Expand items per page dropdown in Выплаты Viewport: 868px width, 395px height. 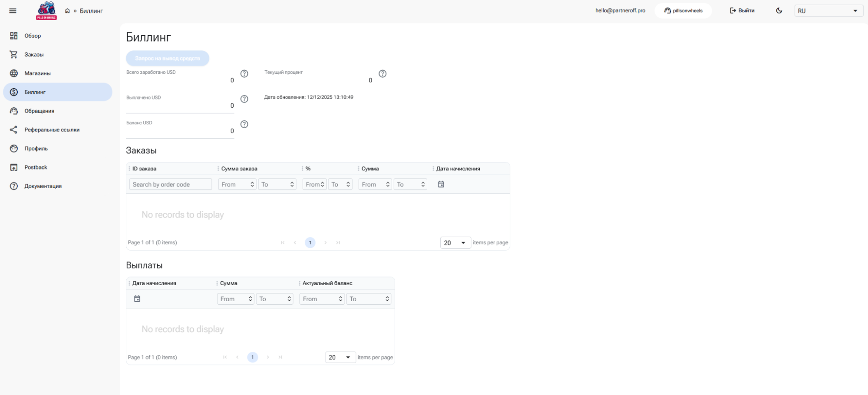340,357
